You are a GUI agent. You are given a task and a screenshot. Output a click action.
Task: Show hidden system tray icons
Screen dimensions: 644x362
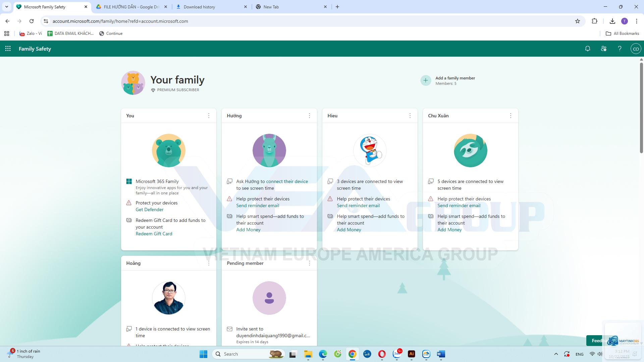[x=556, y=354]
